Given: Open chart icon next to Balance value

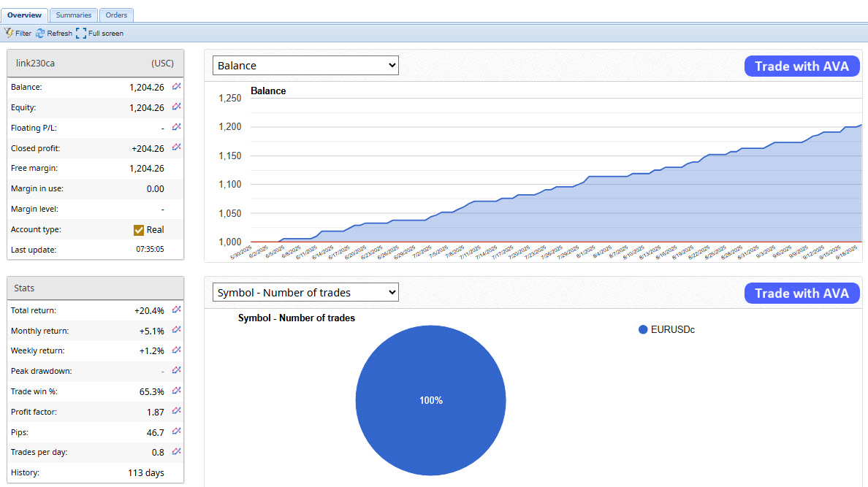Looking at the screenshot, I should (176, 86).
